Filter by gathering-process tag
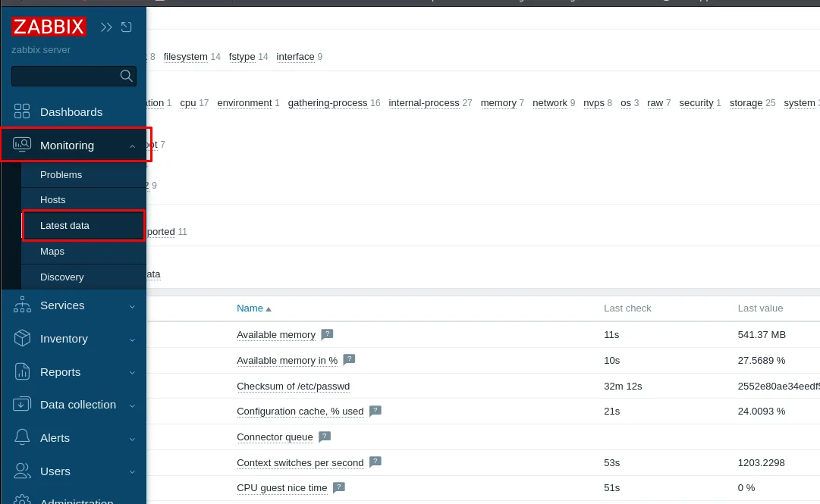The height and width of the screenshot is (504, 820). 328,103
